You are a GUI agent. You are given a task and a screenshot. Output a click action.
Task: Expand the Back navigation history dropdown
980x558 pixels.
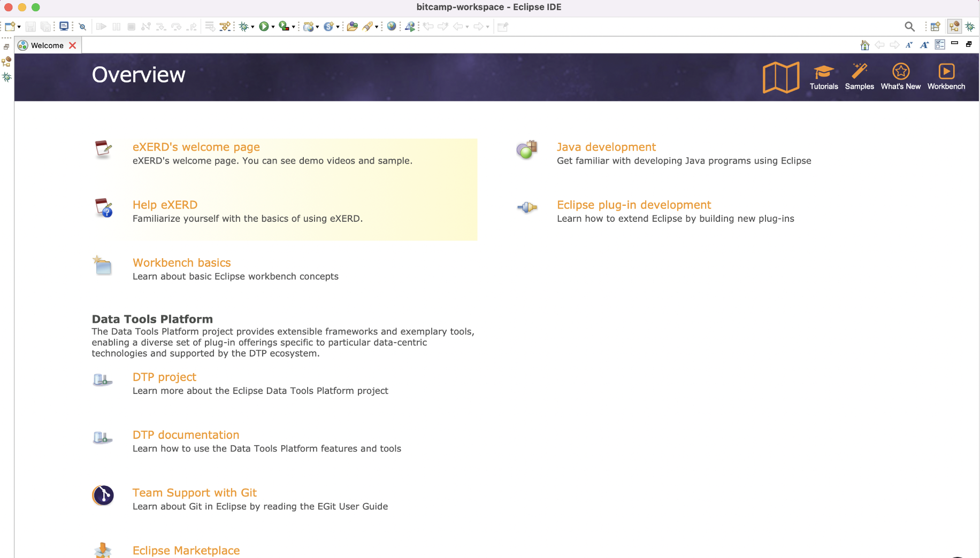pos(468,27)
